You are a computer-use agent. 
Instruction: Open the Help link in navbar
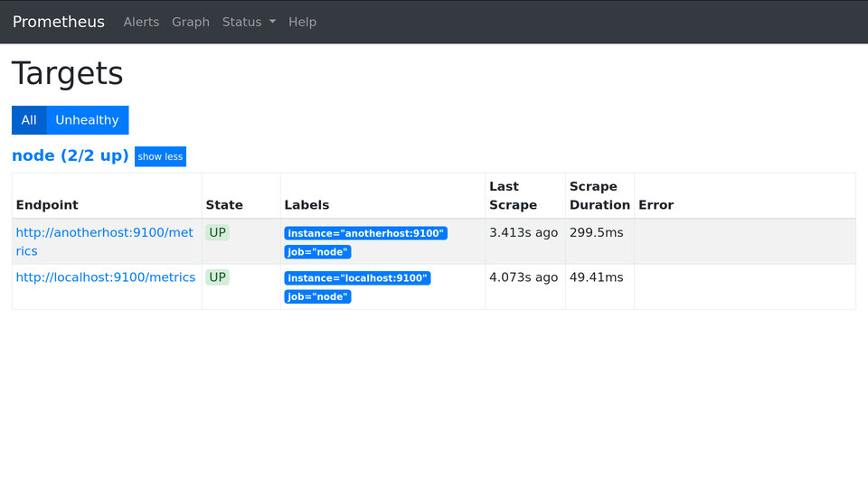point(302,22)
